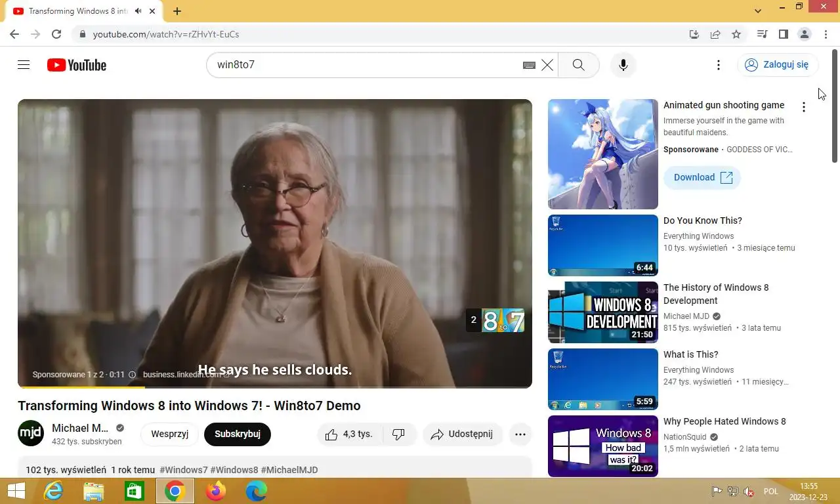Click the address bar URL
Screen dimensions: 840x504
pyautogui.click(x=166, y=34)
